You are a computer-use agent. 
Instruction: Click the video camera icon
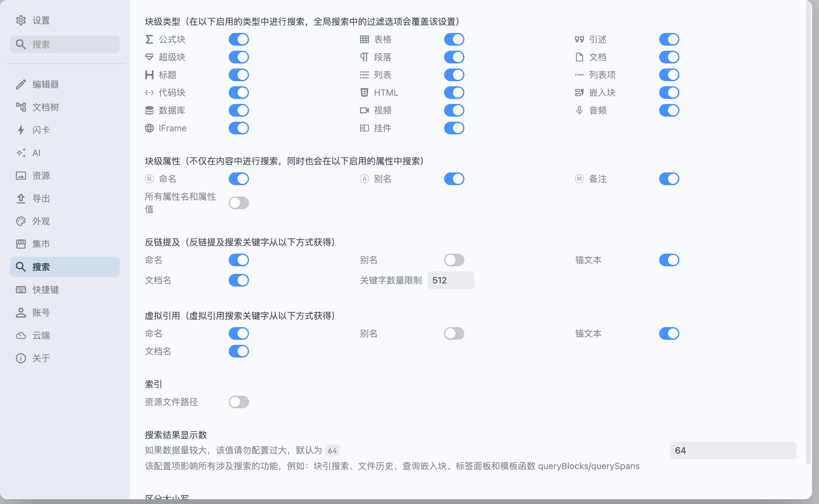click(364, 110)
